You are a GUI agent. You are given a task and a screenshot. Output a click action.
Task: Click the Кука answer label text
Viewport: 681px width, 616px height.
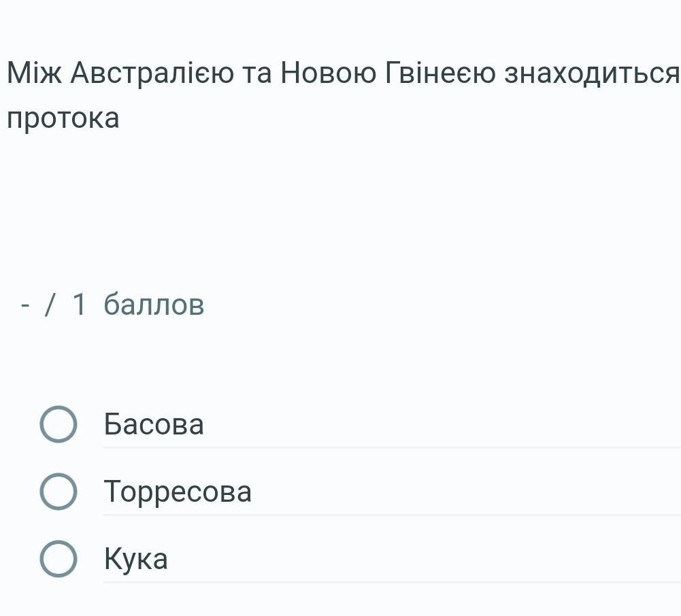(x=136, y=559)
